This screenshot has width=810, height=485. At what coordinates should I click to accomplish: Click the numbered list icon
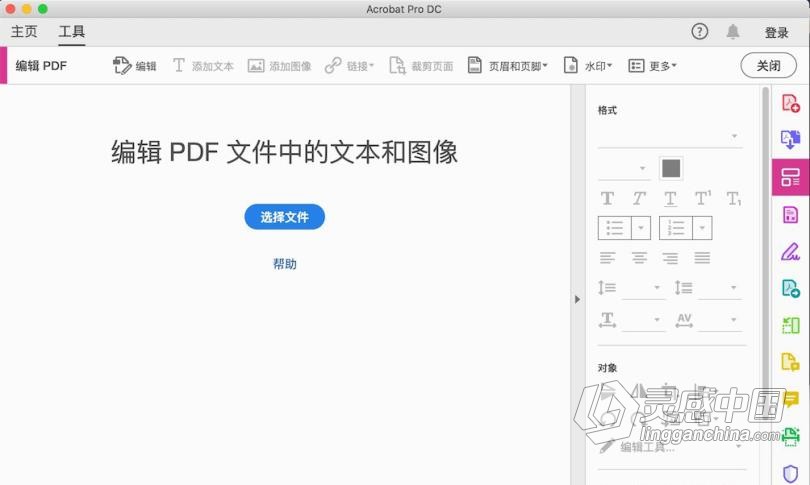(676, 228)
